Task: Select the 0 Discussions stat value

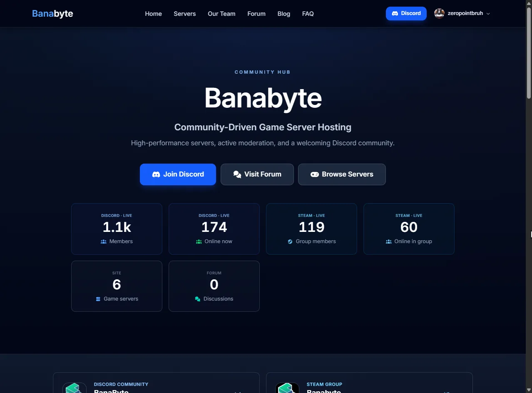Action: tap(214, 284)
